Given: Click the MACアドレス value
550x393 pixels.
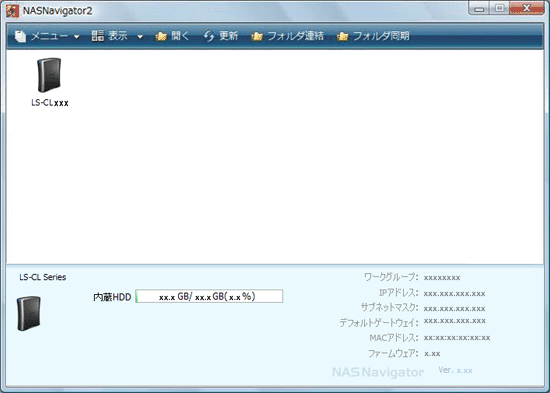Looking at the screenshot, I should 457,338.
